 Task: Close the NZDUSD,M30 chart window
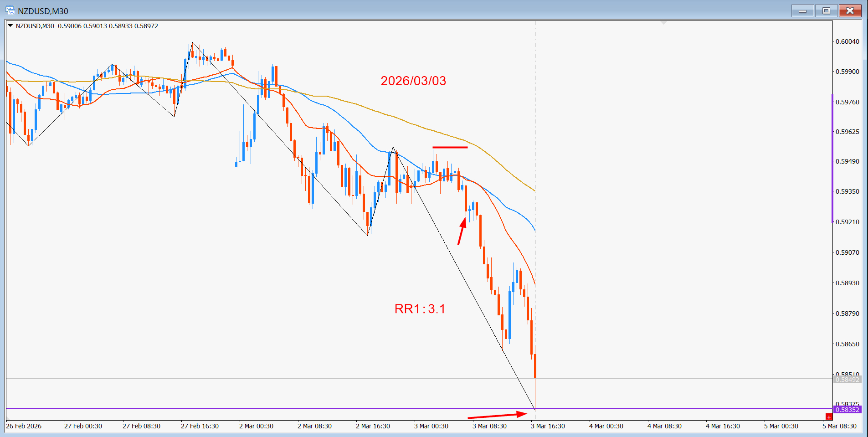(850, 10)
